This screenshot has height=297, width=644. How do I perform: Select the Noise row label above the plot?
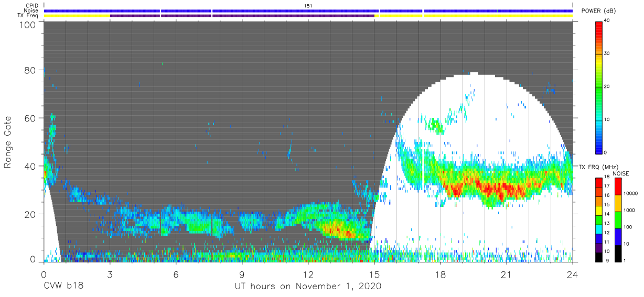coord(31,10)
